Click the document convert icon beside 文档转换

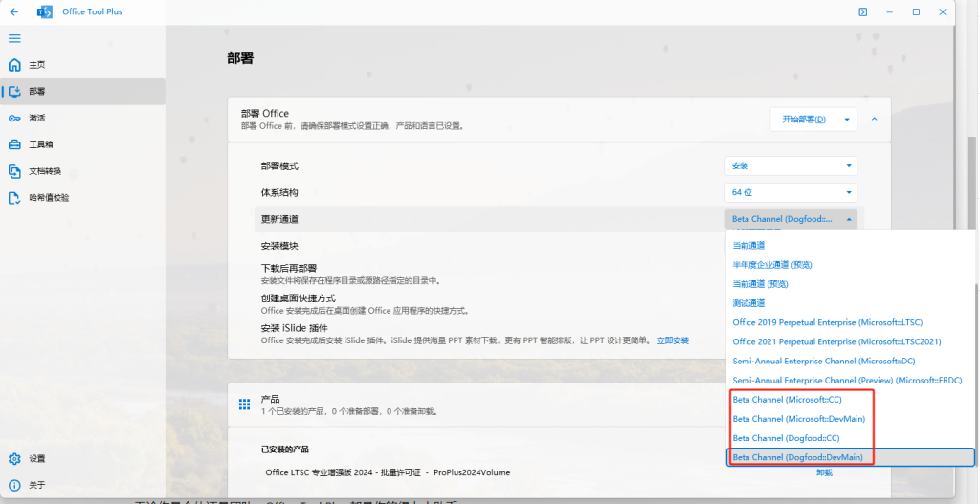pos(14,171)
